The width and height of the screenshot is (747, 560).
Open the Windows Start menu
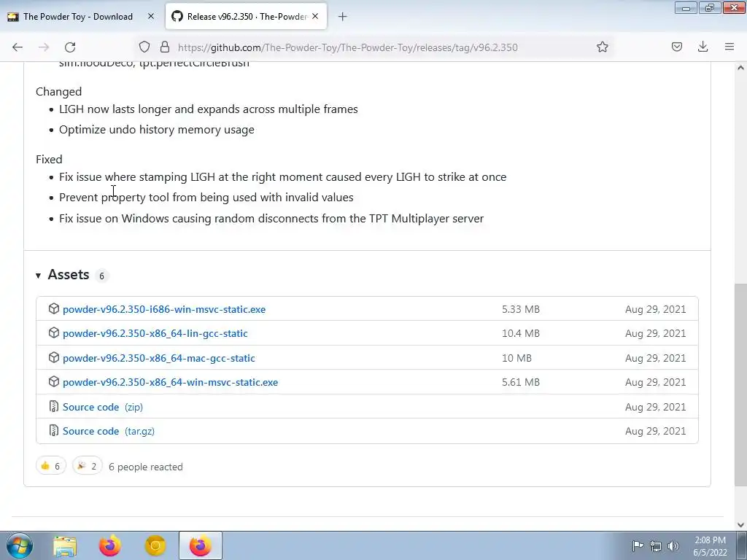(x=20, y=545)
